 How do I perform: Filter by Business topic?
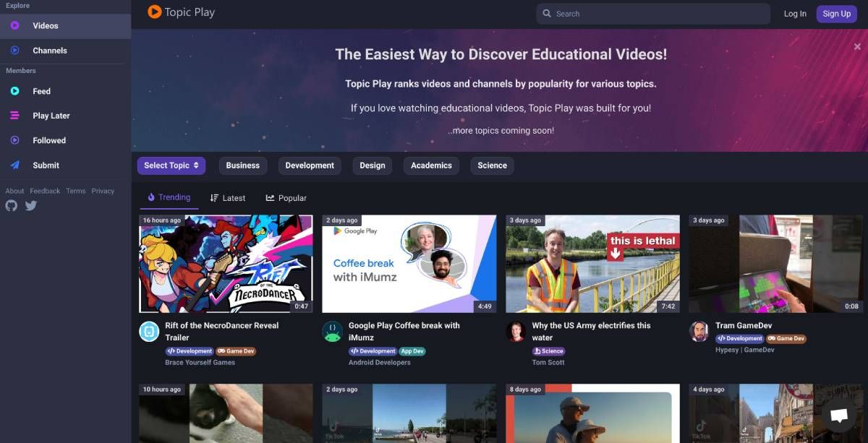[x=243, y=165]
